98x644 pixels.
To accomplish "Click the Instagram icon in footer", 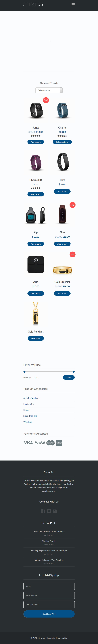I will click(x=55, y=511).
